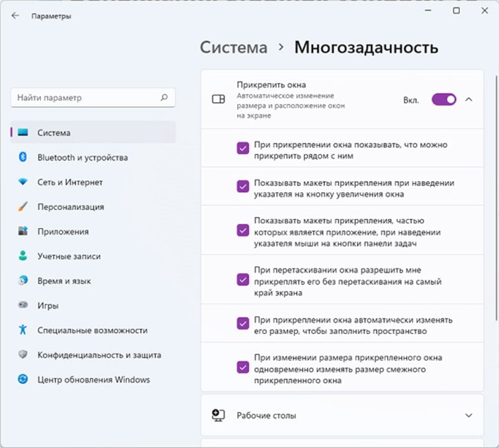Image resolution: width=499 pixels, height=448 pixels.
Task: Click the search magnifier icon
Action: click(x=164, y=97)
